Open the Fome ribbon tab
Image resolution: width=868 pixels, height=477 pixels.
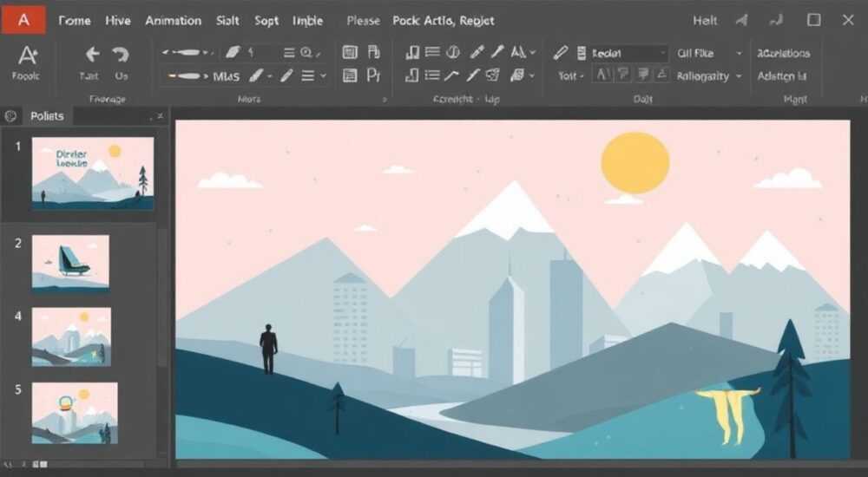tap(75, 21)
